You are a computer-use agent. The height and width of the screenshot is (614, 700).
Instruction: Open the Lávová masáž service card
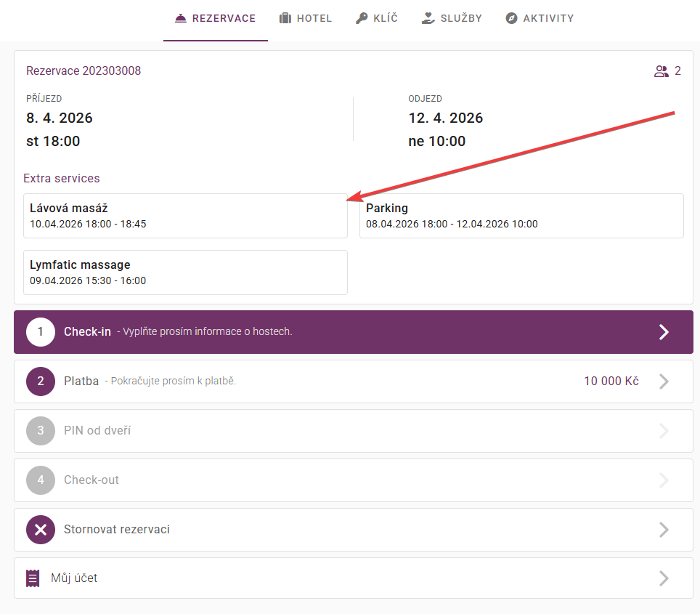(x=185, y=216)
